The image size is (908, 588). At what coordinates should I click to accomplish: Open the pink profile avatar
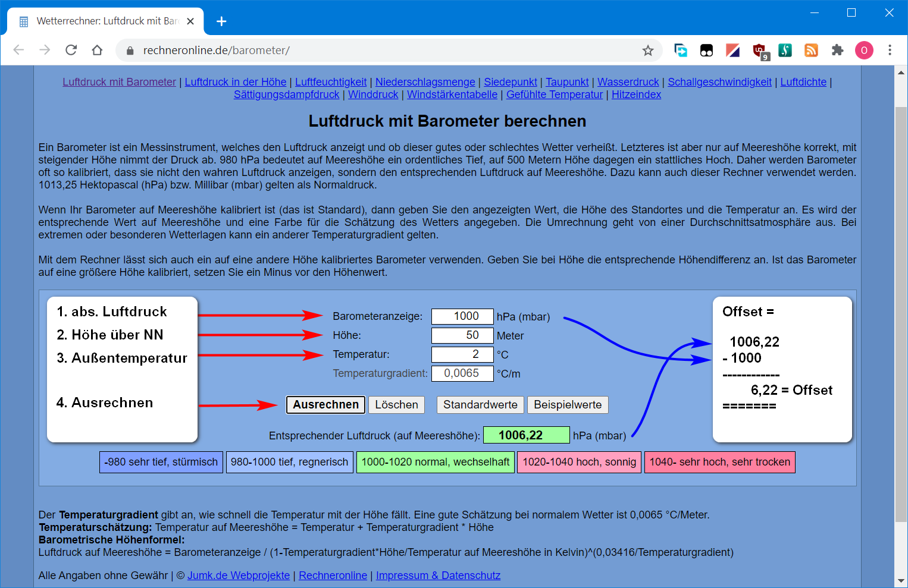[864, 51]
